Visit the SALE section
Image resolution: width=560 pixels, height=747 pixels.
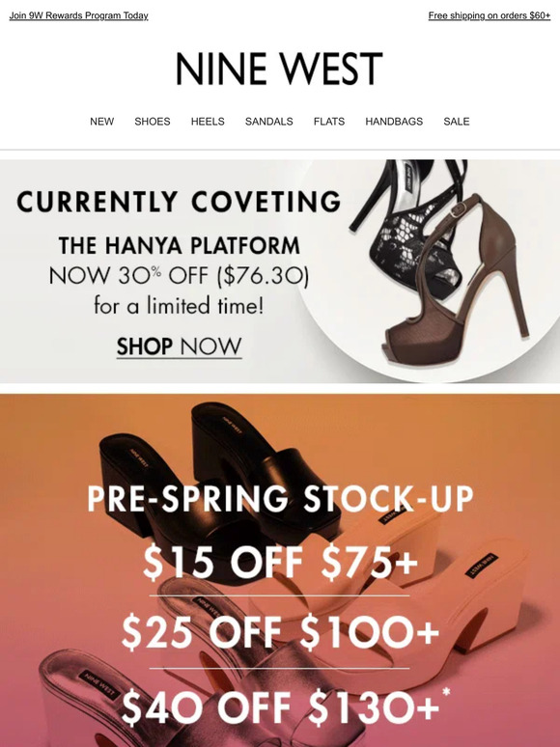point(457,122)
